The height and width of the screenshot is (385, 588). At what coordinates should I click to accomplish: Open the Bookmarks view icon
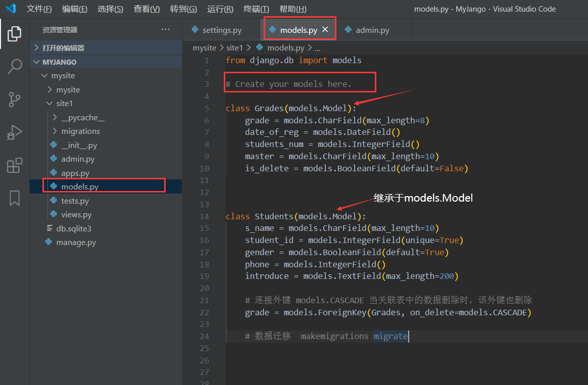click(x=15, y=198)
